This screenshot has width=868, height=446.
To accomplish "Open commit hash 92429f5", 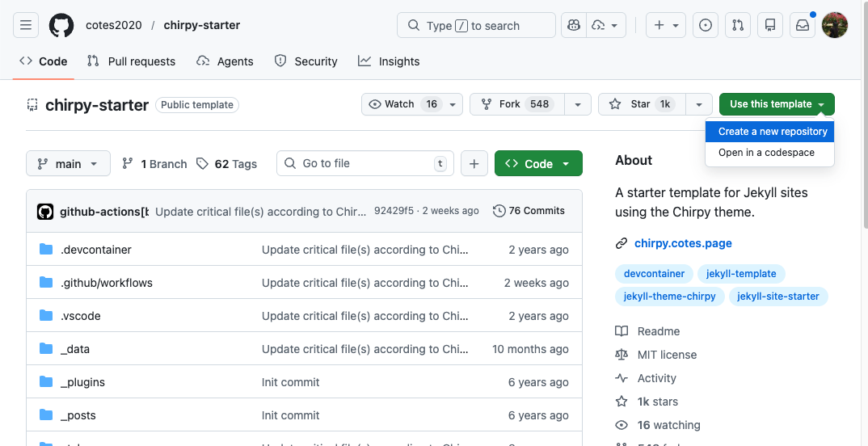I will click(394, 211).
